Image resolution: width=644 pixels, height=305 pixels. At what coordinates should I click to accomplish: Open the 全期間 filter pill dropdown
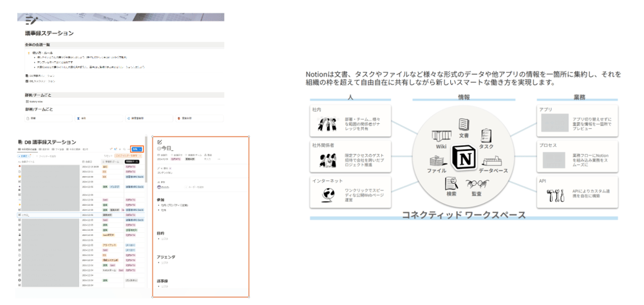coord(24,156)
